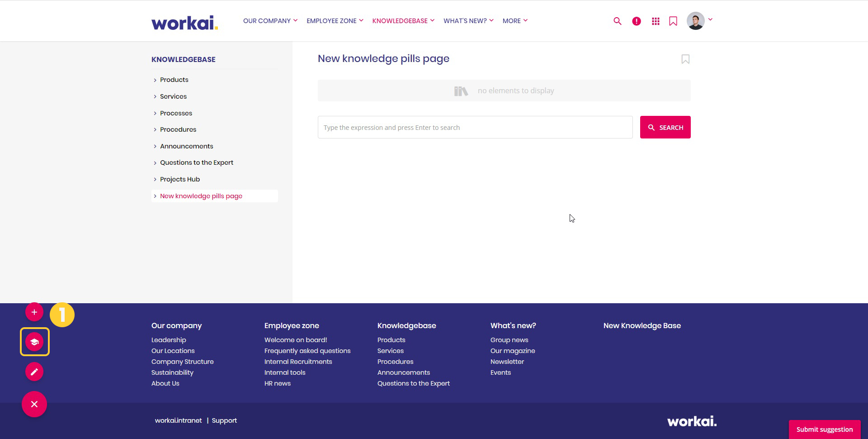
Task: Click the plus floating action button
Action: pyautogui.click(x=34, y=312)
